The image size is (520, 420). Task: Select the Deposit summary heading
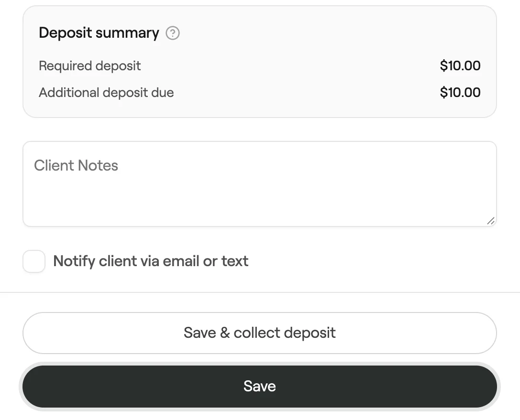coord(99,33)
